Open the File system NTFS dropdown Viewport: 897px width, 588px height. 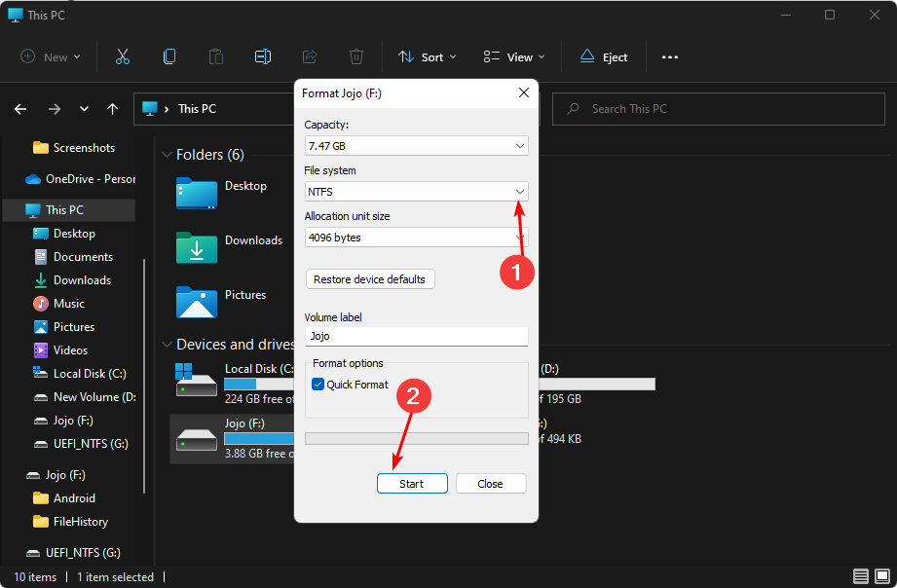(x=417, y=192)
